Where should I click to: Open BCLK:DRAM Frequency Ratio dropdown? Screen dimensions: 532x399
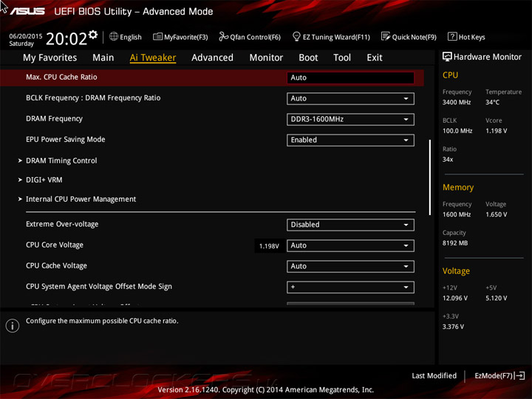[x=350, y=99]
